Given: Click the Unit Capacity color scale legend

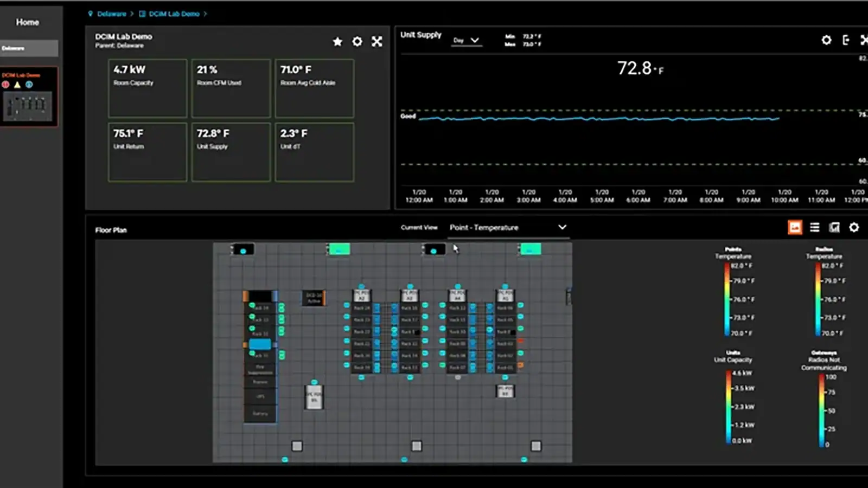Looking at the screenshot, I should point(729,407).
